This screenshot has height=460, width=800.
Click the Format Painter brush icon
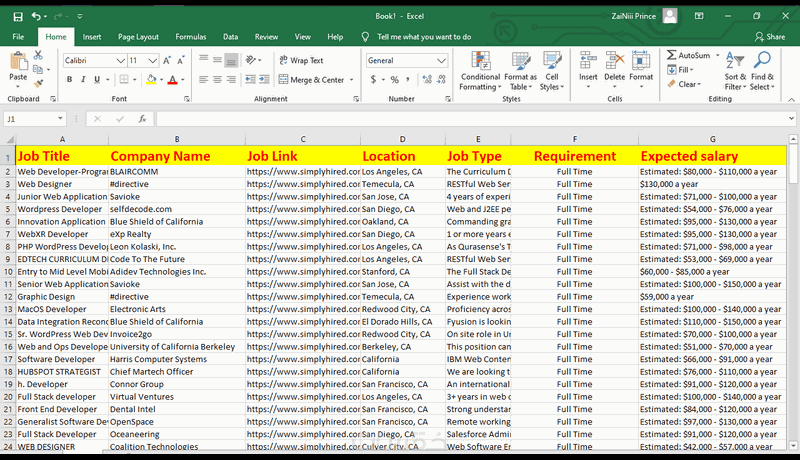[x=39, y=84]
